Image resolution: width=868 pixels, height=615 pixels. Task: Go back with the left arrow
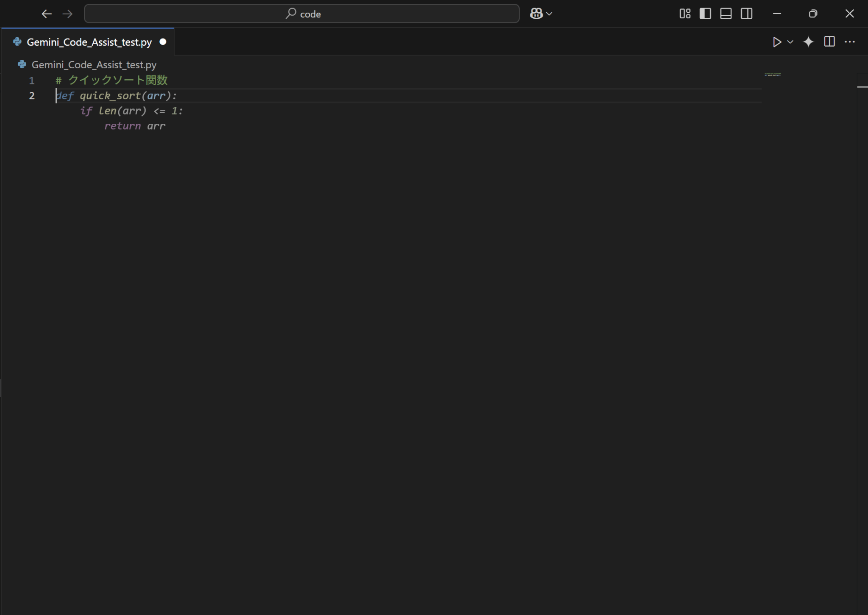pos(47,14)
